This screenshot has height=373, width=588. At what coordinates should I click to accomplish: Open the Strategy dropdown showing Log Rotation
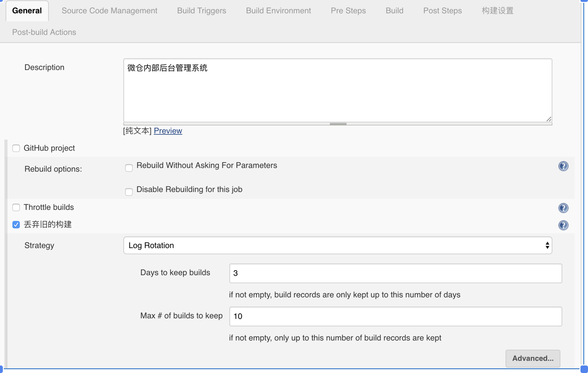[338, 245]
